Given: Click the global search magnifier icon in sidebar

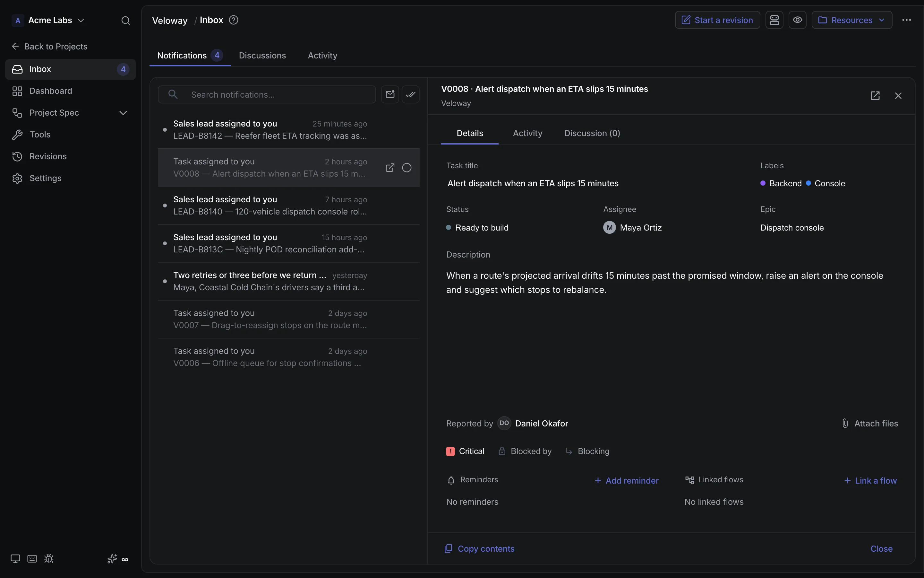Looking at the screenshot, I should (126, 20).
